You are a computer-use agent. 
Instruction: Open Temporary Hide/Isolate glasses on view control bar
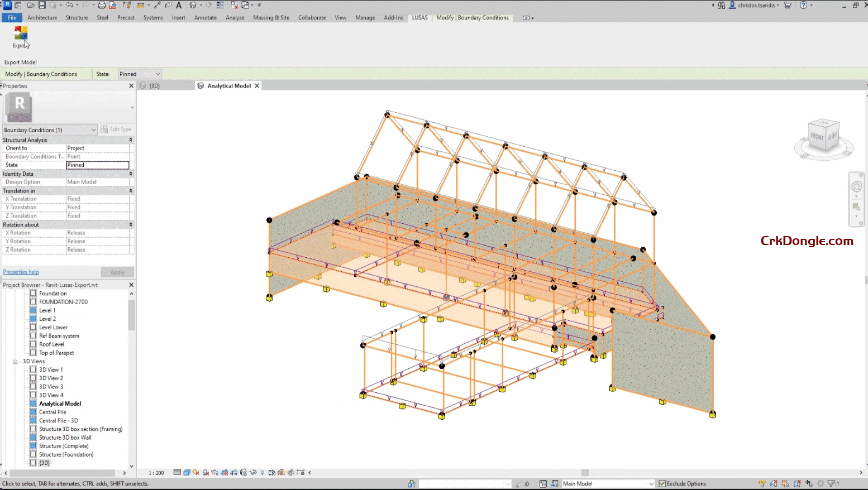pos(244,472)
